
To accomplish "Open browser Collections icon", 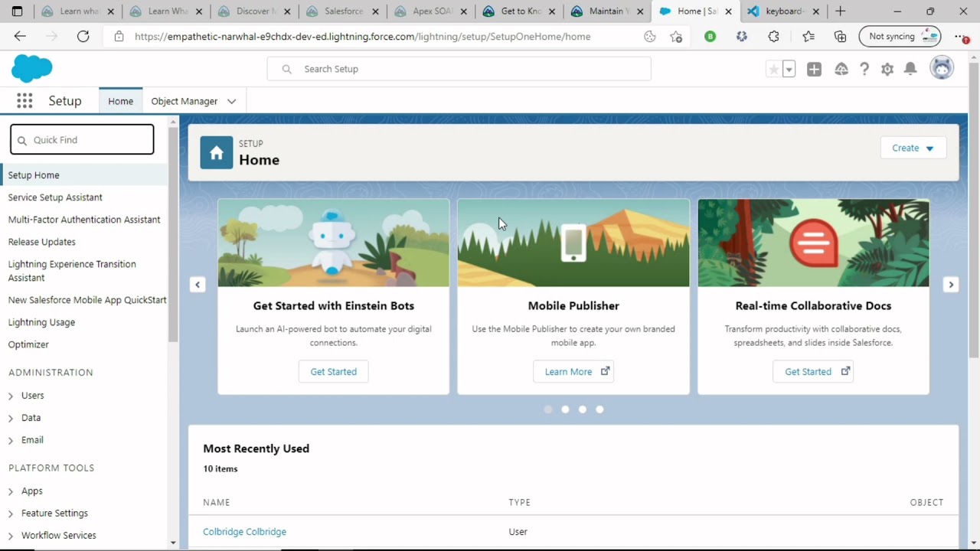I will tap(841, 36).
